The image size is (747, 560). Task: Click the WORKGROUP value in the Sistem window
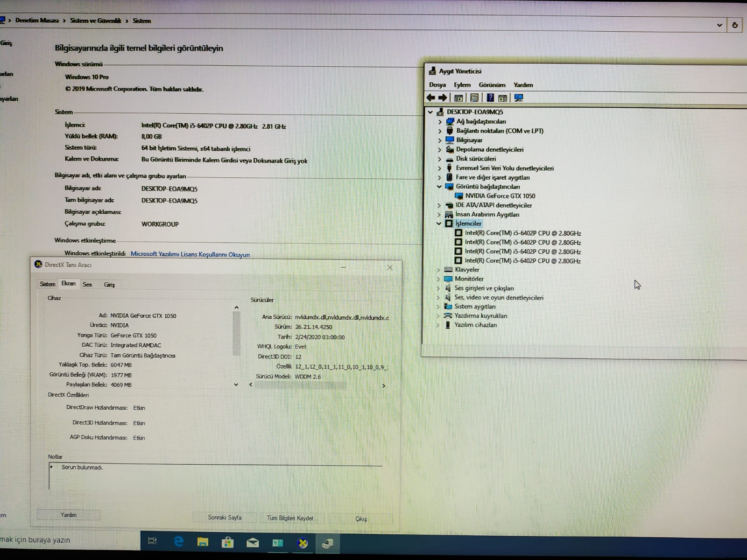point(160,224)
